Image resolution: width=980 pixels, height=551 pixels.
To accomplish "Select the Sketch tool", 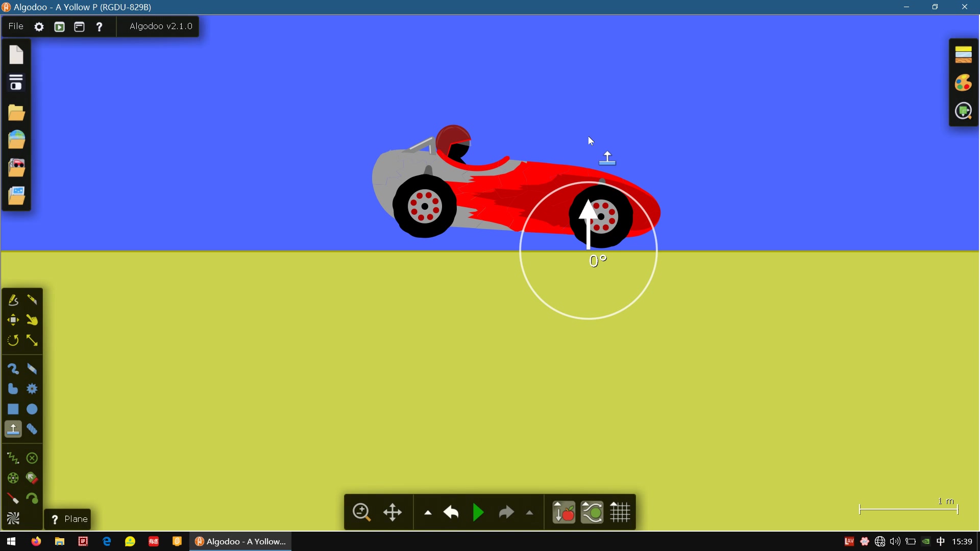I will coord(13,300).
